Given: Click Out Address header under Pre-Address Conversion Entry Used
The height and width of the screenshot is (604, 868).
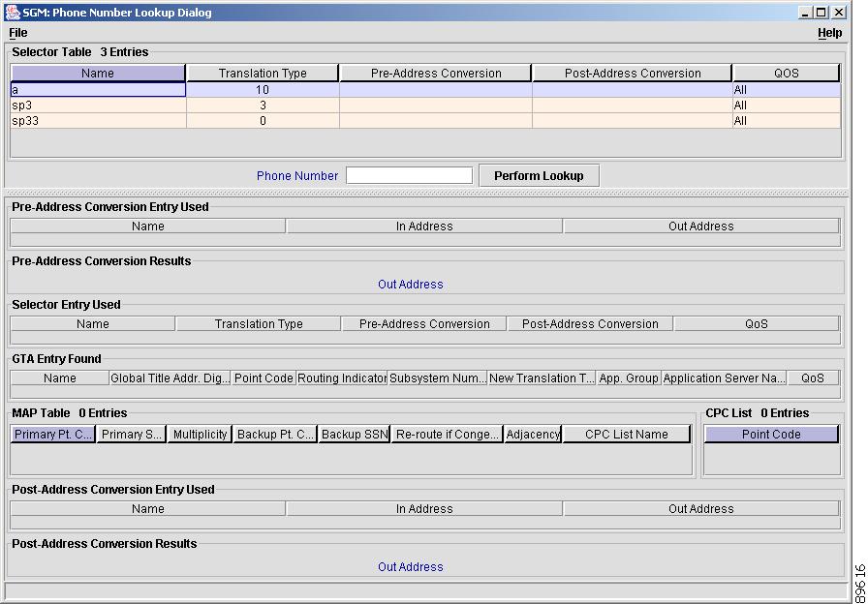Looking at the screenshot, I should tap(700, 226).
